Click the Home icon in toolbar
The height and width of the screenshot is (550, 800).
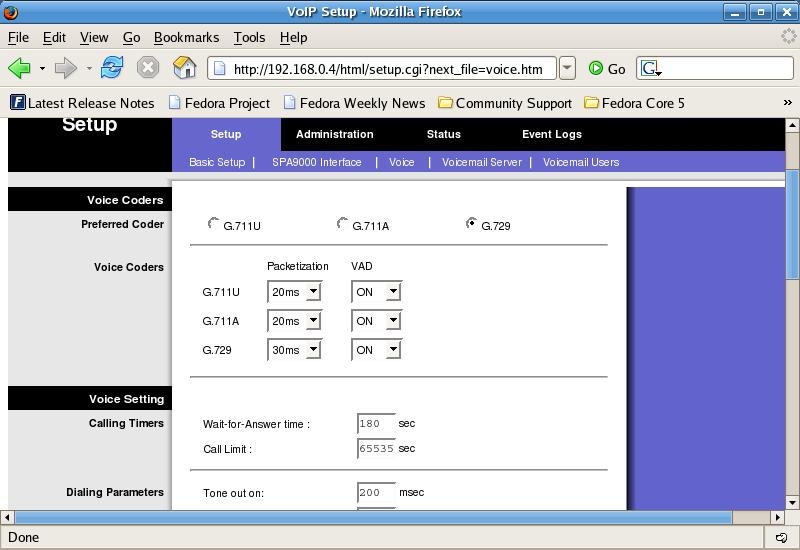pos(185,68)
